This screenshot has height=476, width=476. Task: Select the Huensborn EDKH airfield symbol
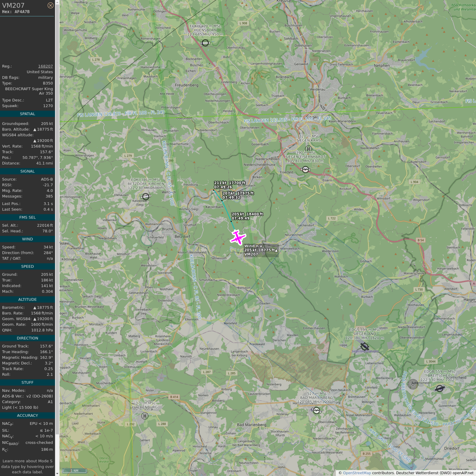(205, 43)
